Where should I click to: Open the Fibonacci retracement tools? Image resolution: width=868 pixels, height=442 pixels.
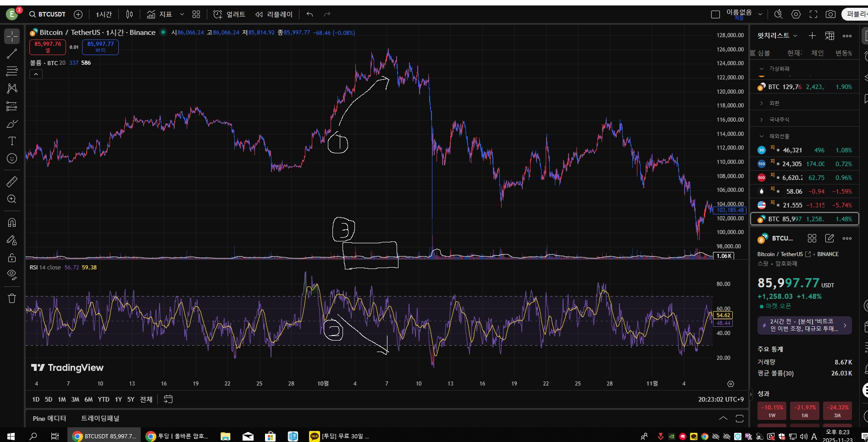pyautogui.click(x=12, y=71)
